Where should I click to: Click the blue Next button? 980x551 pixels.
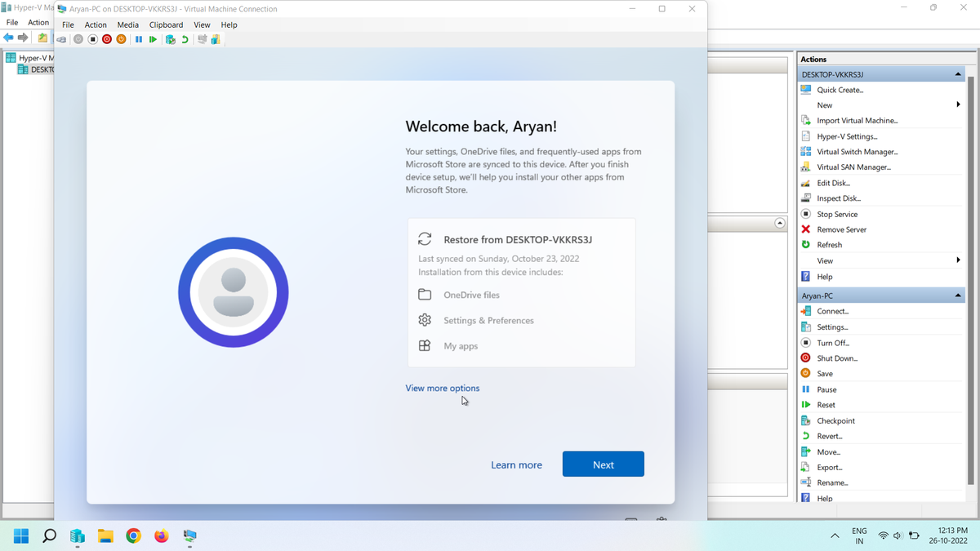tap(603, 464)
